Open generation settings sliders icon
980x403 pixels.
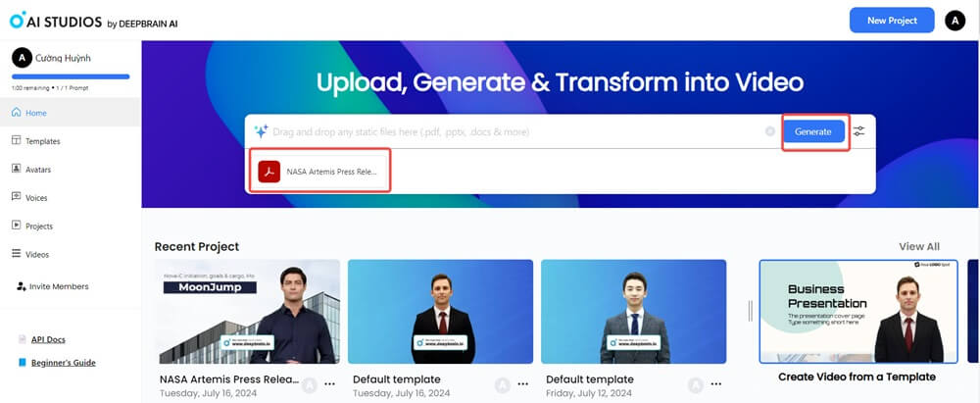click(859, 131)
